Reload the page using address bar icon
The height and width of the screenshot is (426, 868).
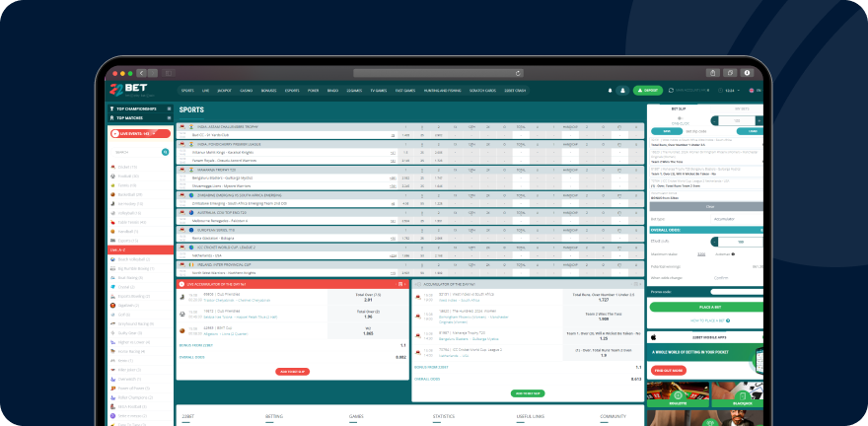click(x=518, y=73)
